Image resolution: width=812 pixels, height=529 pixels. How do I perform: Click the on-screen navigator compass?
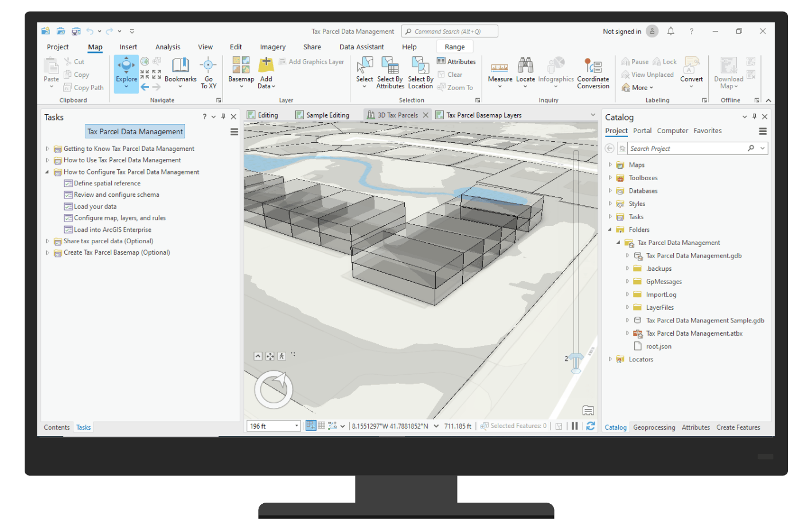274,389
